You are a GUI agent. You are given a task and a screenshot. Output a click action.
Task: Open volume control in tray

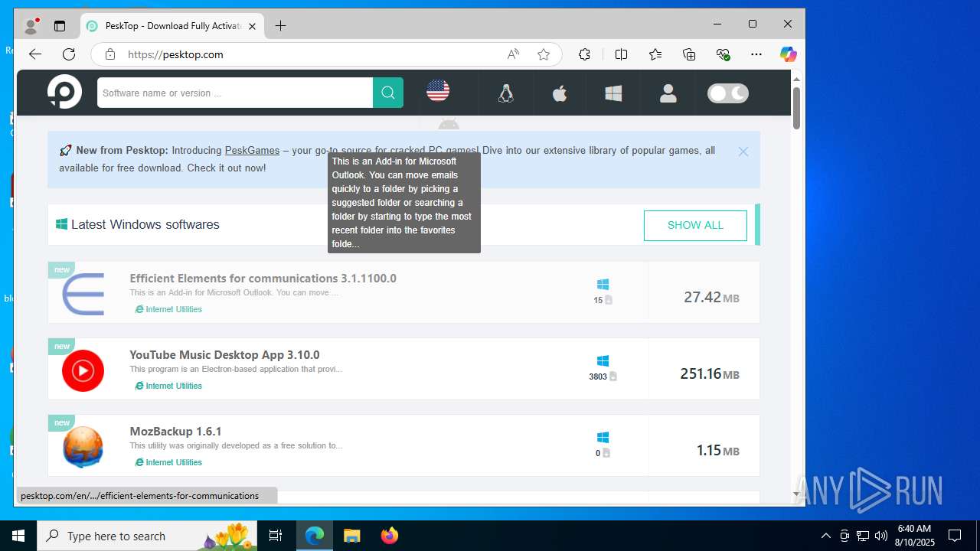[881, 536]
